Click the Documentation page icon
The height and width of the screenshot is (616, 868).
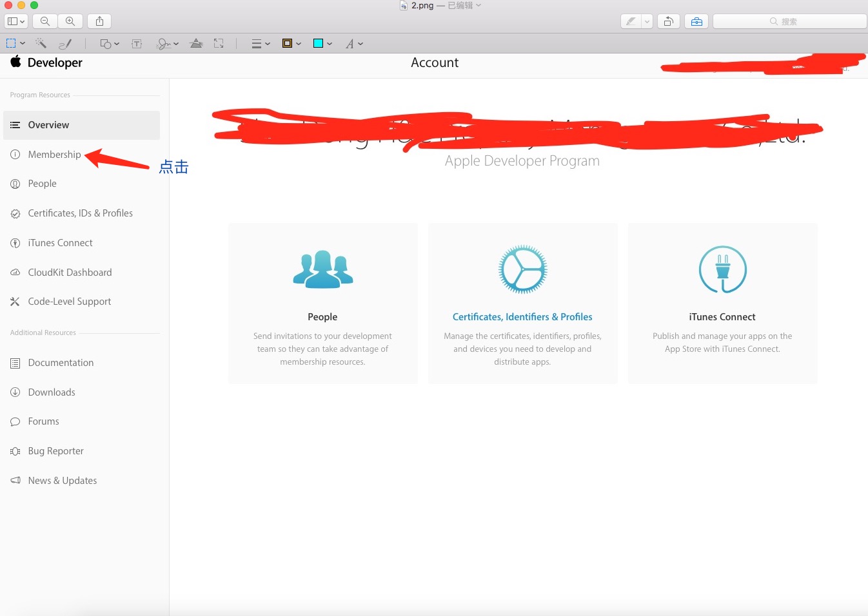tap(15, 363)
